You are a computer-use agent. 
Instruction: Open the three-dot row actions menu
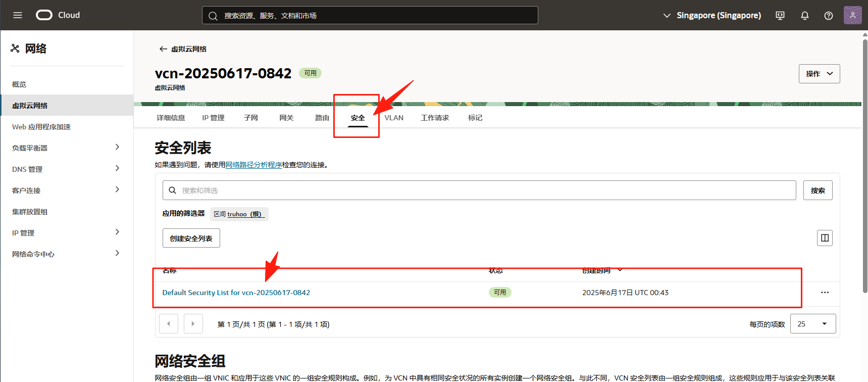[825, 293]
